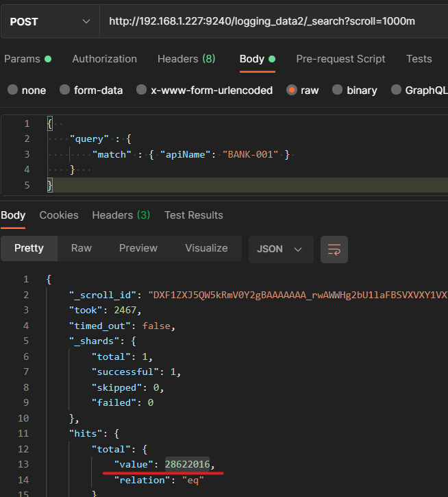Open the response Cookies tab
Image resolution: width=448 pixels, height=497 pixels.
(59, 215)
